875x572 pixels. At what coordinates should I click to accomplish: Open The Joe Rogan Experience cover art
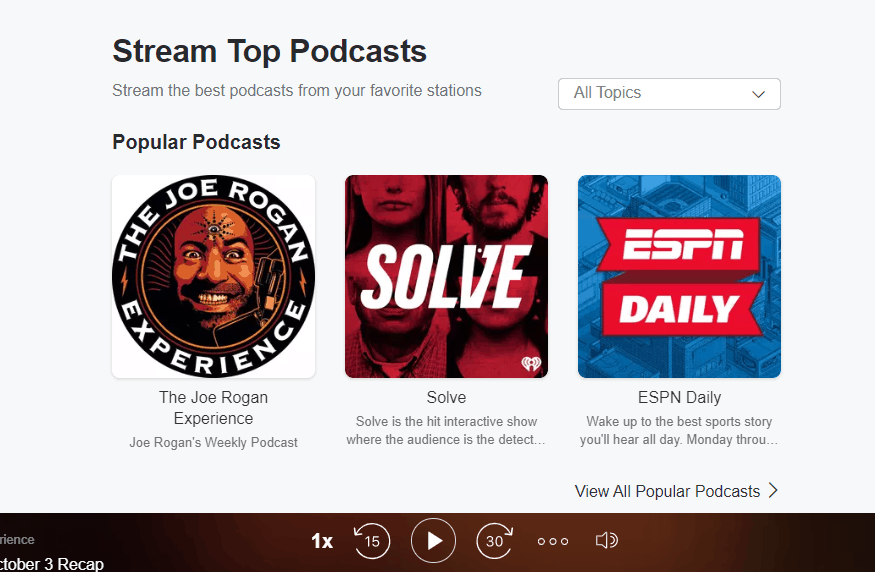[214, 277]
